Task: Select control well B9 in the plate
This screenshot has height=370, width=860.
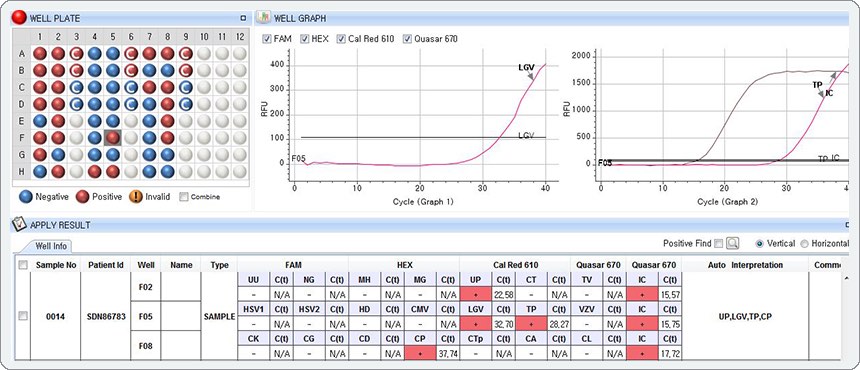Action: coord(186,70)
